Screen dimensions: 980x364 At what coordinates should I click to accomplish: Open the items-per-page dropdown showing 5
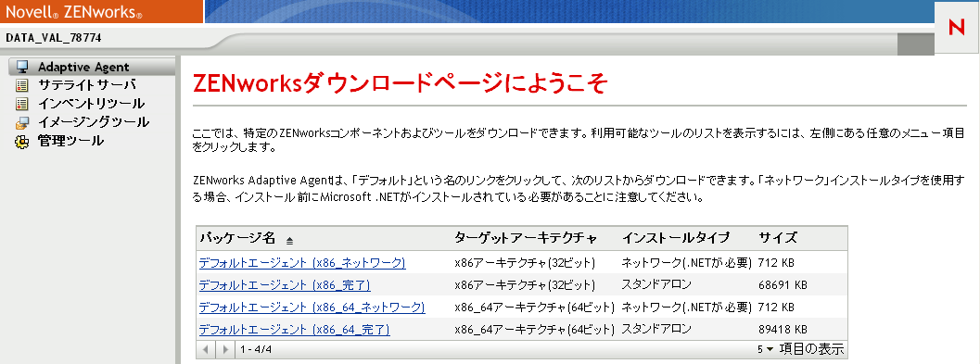765,349
